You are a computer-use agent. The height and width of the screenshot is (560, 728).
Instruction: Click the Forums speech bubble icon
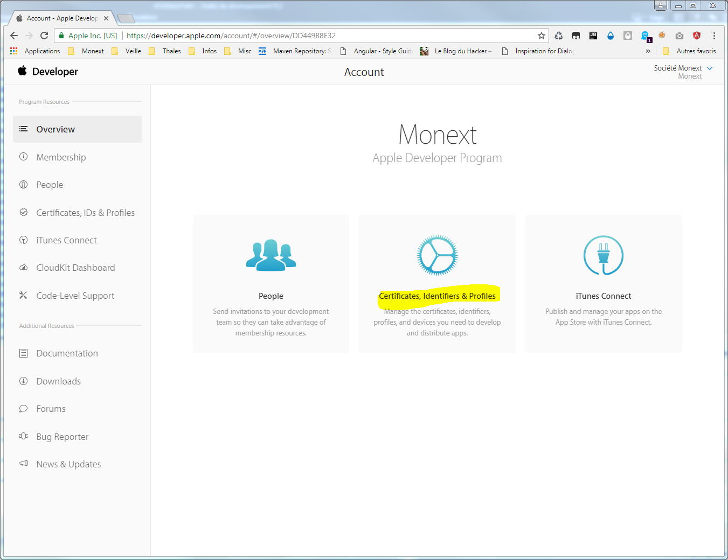23,408
